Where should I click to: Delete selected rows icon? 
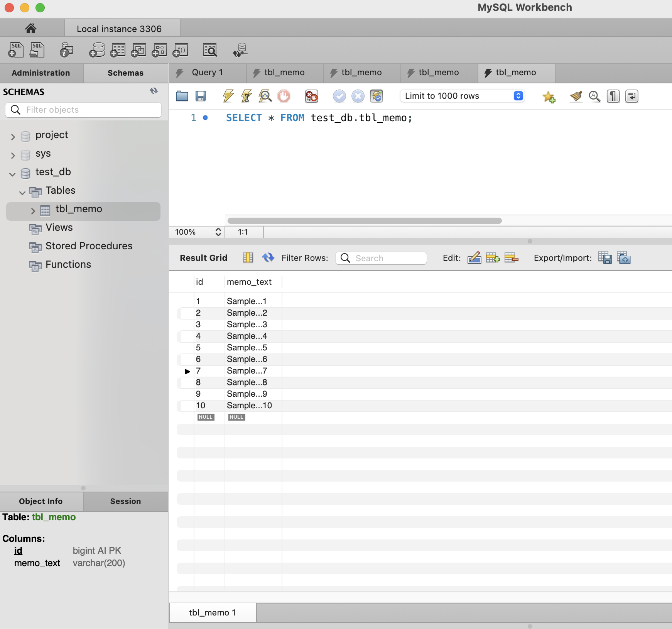(x=511, y=257)
